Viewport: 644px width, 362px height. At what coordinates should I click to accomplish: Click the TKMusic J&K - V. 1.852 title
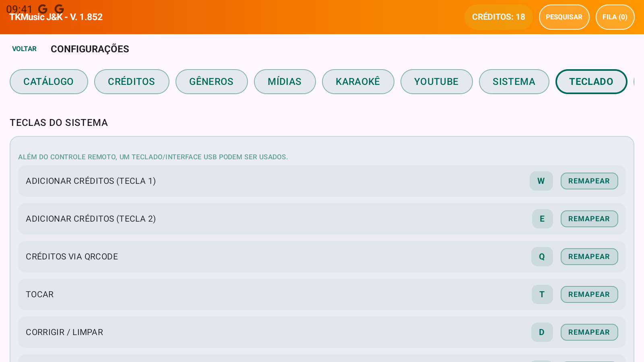[56, 17]
